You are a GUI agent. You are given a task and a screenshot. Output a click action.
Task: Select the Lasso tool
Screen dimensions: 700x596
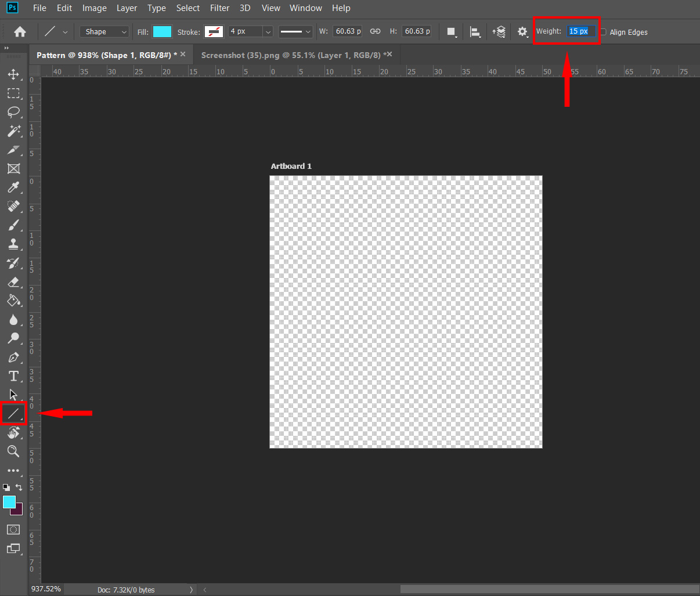(x=13, y=112)
